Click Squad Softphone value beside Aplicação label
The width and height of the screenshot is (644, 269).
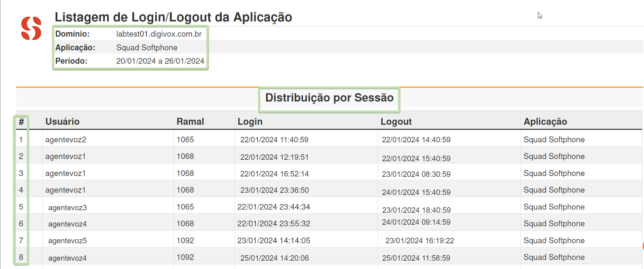click(147, 48)
